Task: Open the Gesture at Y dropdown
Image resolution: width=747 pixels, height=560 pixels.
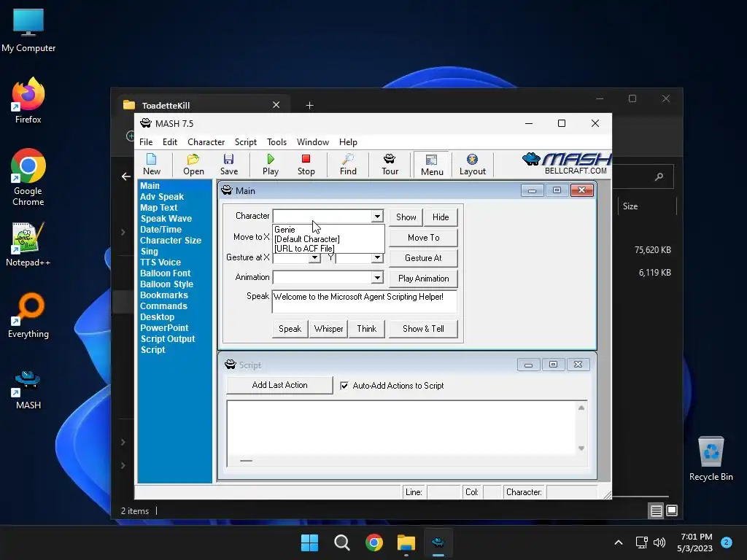Action: tap(377, 257)
